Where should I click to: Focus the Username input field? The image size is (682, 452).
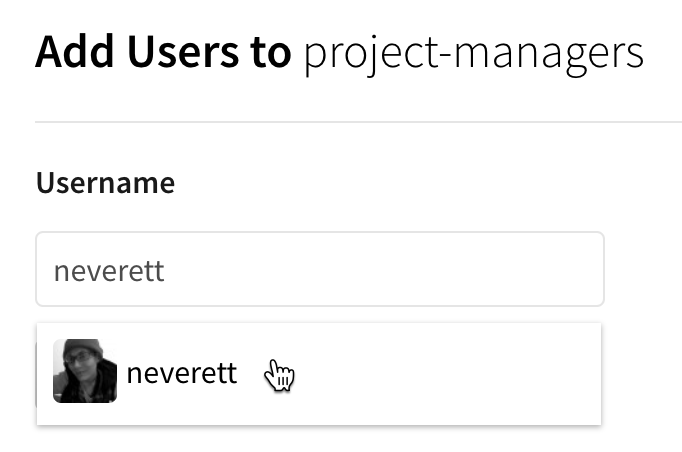(x=319, y=269)
